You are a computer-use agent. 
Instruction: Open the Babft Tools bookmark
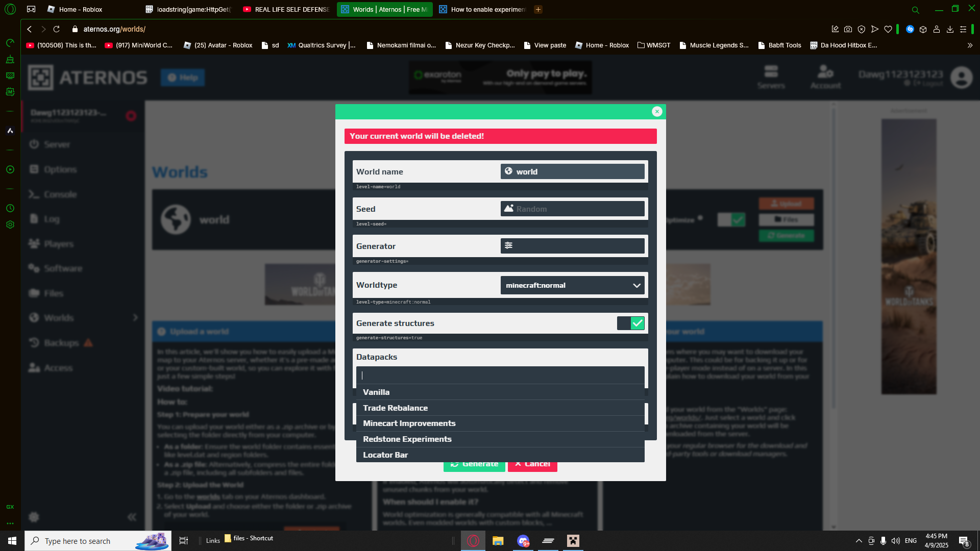(779, 45)
